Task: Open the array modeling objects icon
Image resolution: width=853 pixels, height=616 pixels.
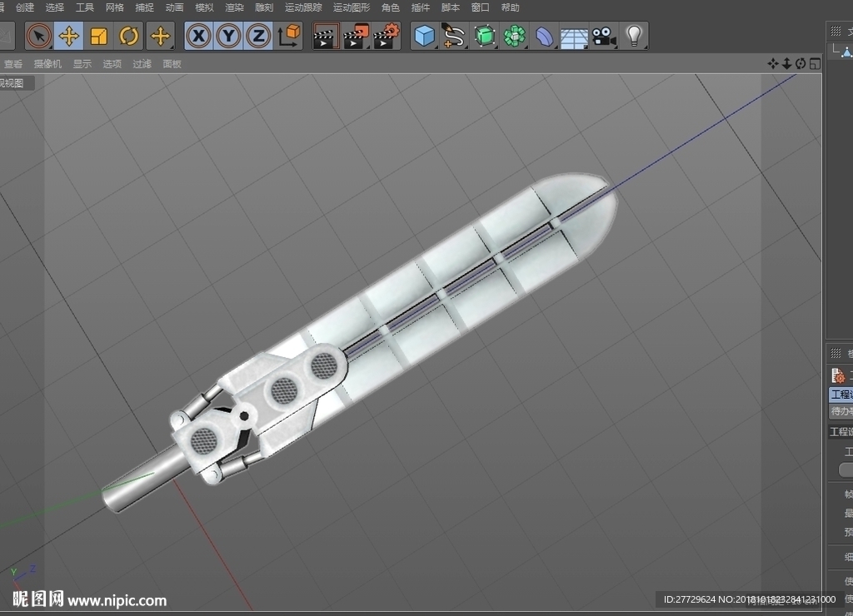Action: 514,37
